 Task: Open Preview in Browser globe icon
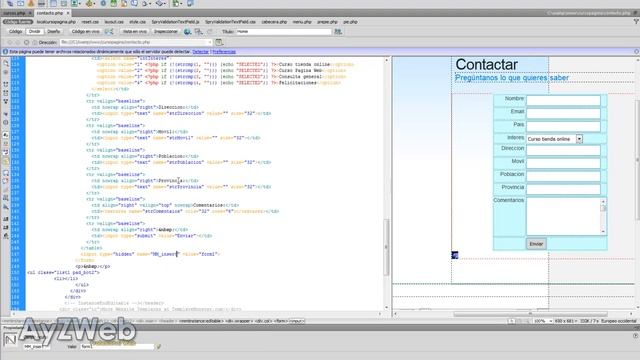click(187, 31)
